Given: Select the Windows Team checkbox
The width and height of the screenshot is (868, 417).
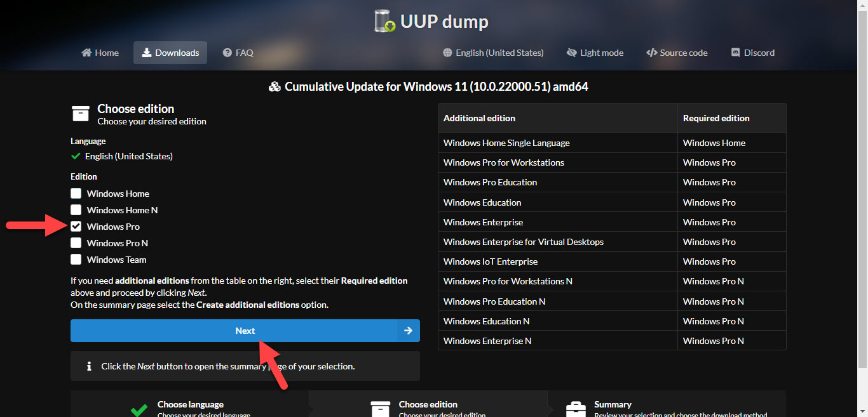Looking at the screenshot, I should click(x=76, y=260).
